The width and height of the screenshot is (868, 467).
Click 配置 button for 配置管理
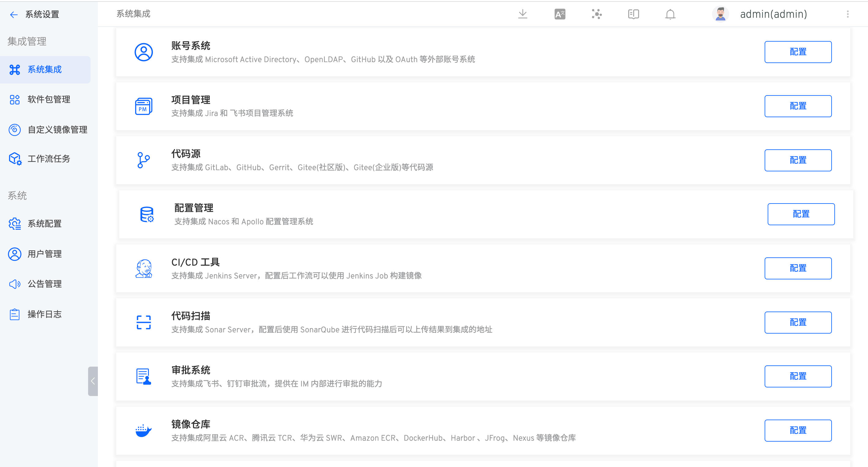point(801,214)
